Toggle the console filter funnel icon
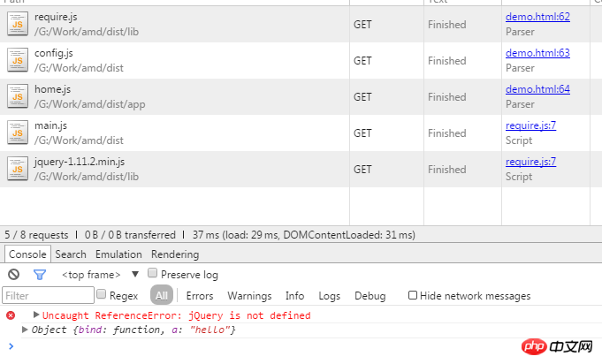 pos(39,275)
